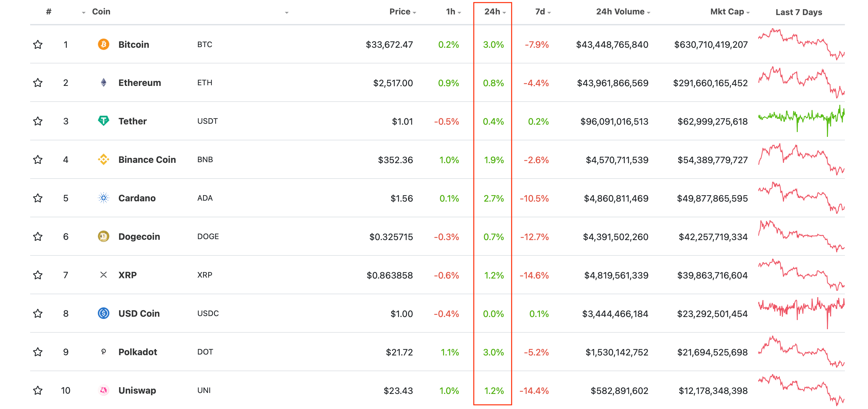Screen dimensions: 868x409
Task: Open Polkadot's 7-day sparkline chart
Action: coord(801,352)
